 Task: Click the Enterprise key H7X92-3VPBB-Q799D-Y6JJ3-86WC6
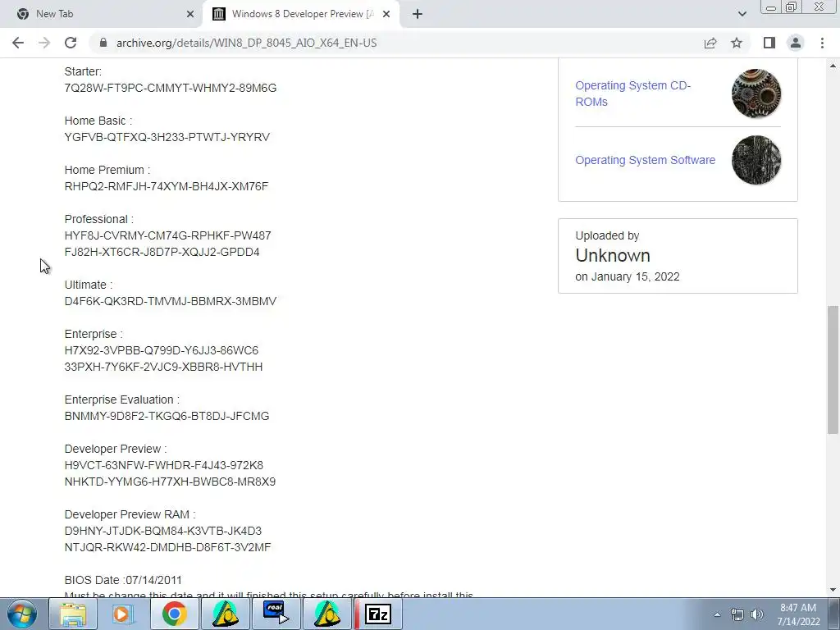pyautogui.click(x=162, y=350)
